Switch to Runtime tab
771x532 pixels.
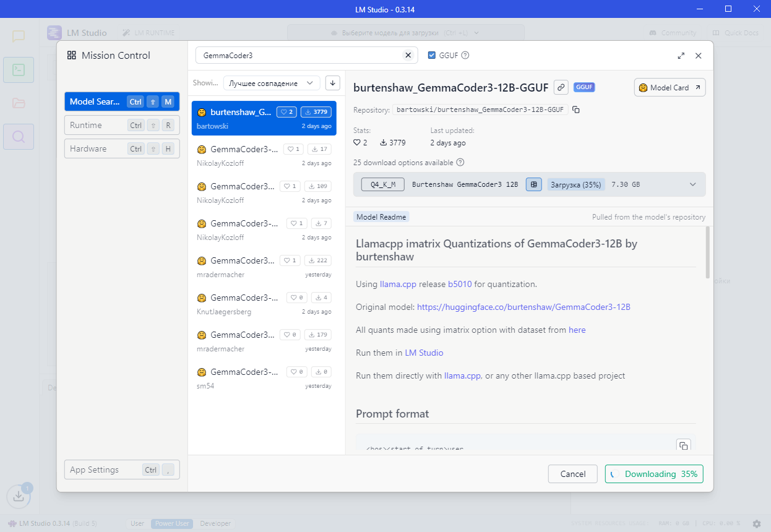point(122,125)
